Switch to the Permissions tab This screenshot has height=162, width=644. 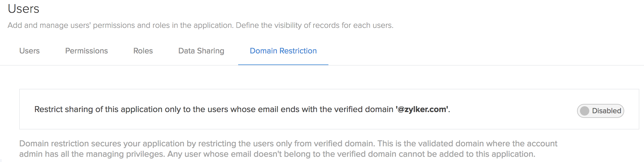(86, 51)
